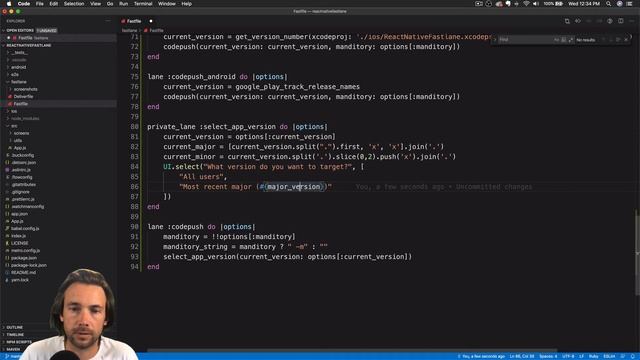
Task: Open the Go menu
Action: [110, 4]
